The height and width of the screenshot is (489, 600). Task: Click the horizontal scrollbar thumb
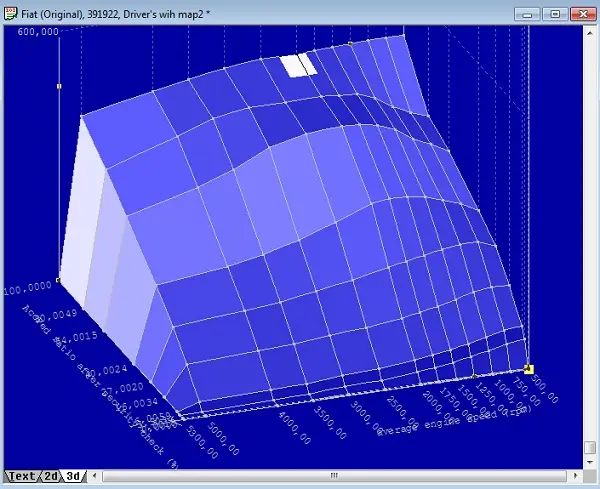334,477
